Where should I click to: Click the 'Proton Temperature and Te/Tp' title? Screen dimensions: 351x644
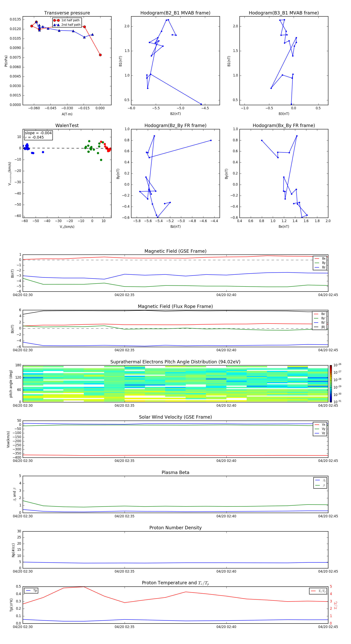click(x=175, y=583)
